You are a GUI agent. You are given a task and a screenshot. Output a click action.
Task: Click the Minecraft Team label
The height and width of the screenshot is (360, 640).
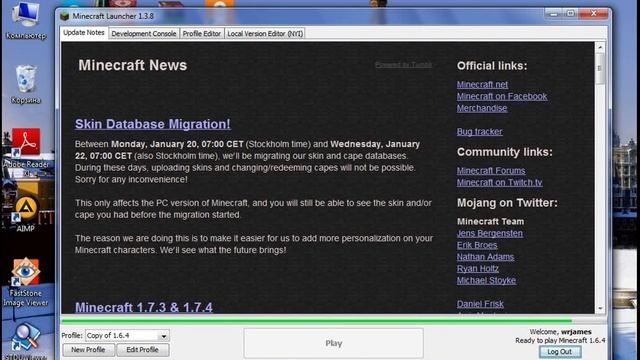coord(490,221)
